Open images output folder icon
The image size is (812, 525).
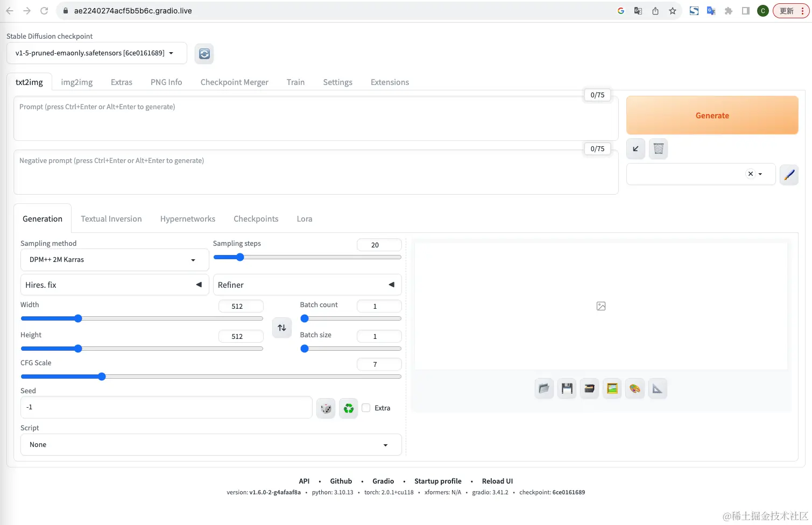[544, 388]
